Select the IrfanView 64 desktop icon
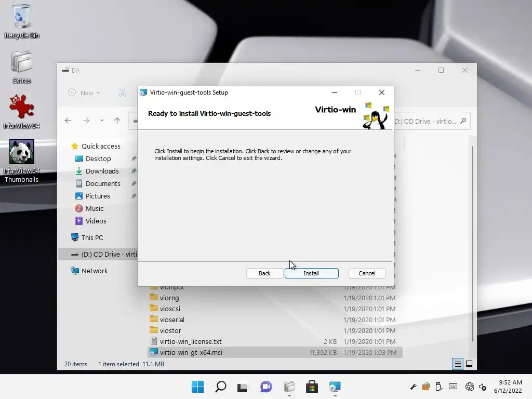The width and height of the screenshot is (532, 399). pos(22,112)
